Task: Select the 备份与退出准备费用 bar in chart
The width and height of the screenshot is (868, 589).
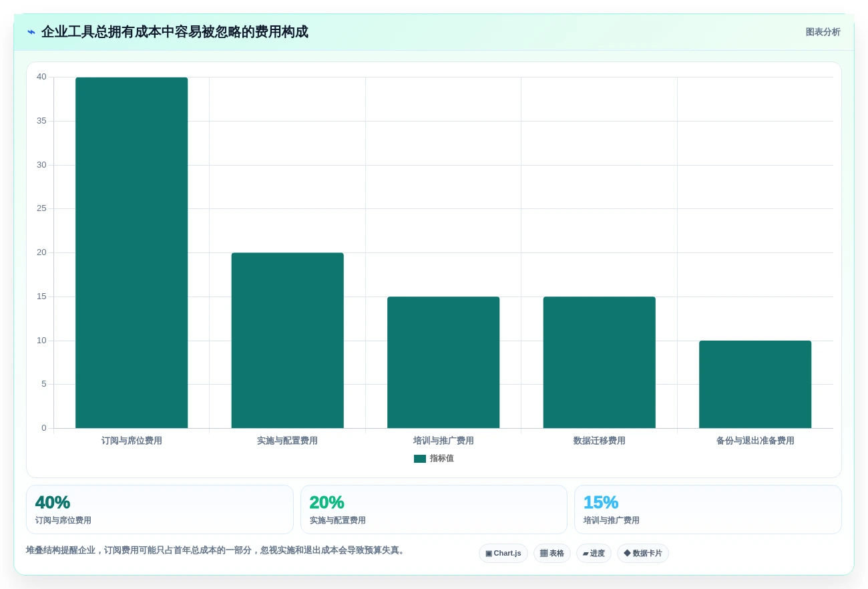Action: coord(755,385)
